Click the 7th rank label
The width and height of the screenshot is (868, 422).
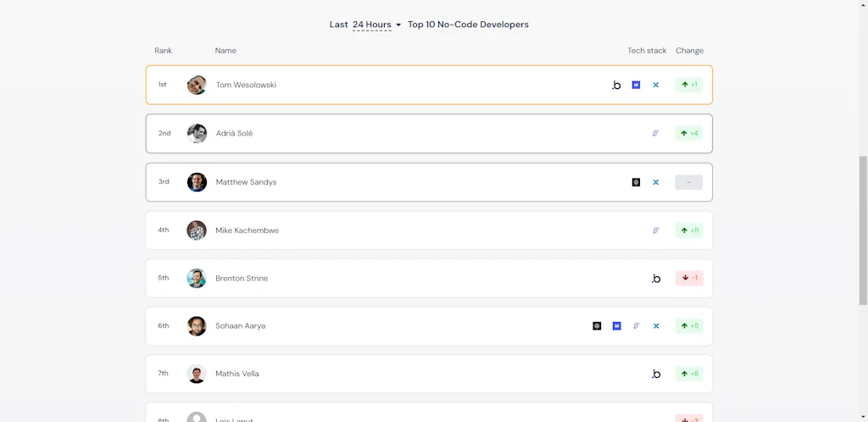click(163, 374)
